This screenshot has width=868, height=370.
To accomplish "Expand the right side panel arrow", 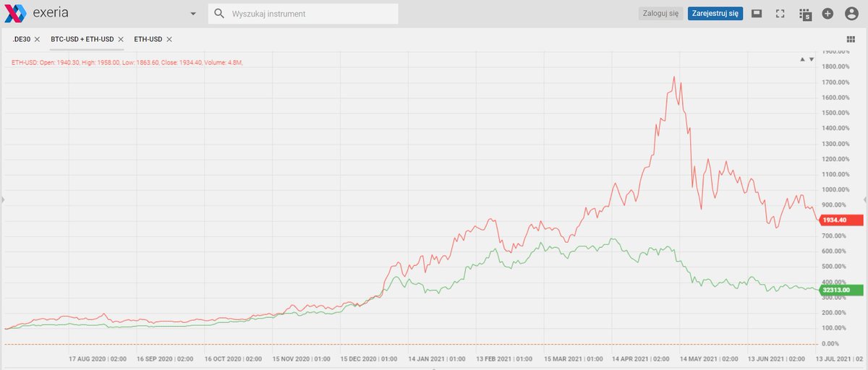I will click(865, 199).
